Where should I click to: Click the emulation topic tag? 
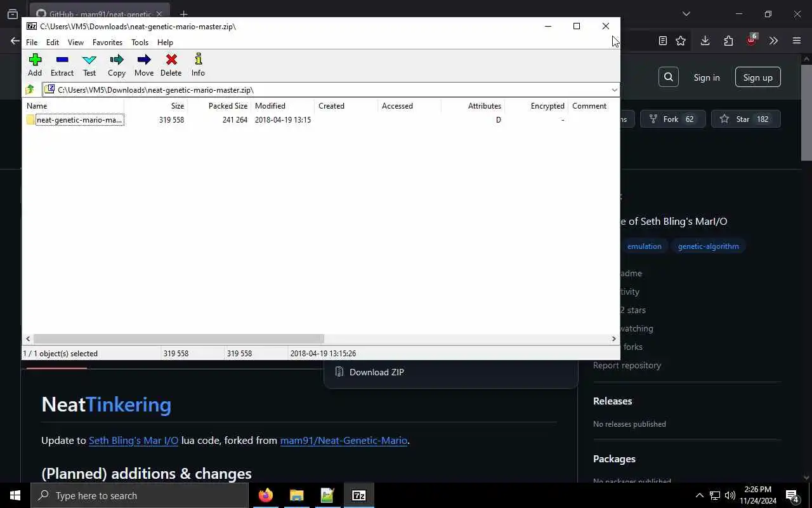coord(644,246)
